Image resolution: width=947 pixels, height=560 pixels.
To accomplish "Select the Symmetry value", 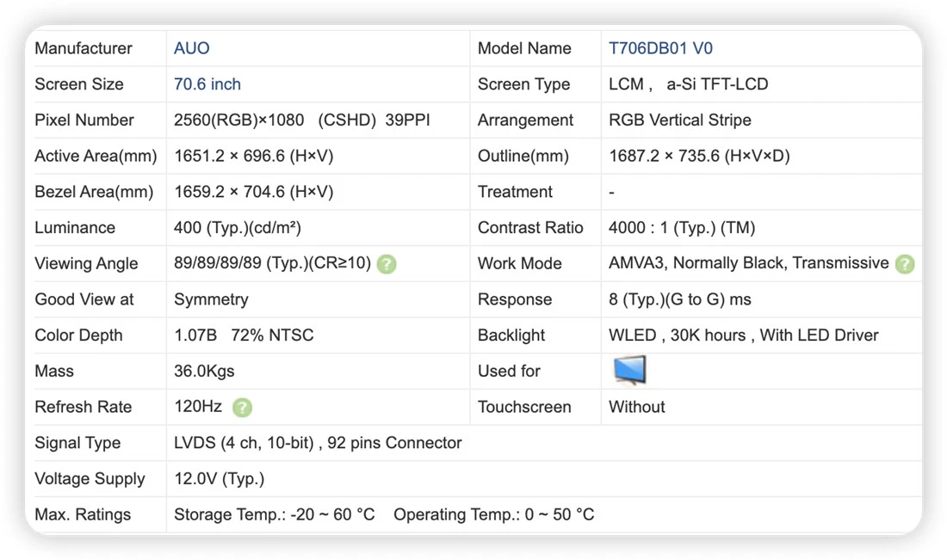I will point(212,299).
